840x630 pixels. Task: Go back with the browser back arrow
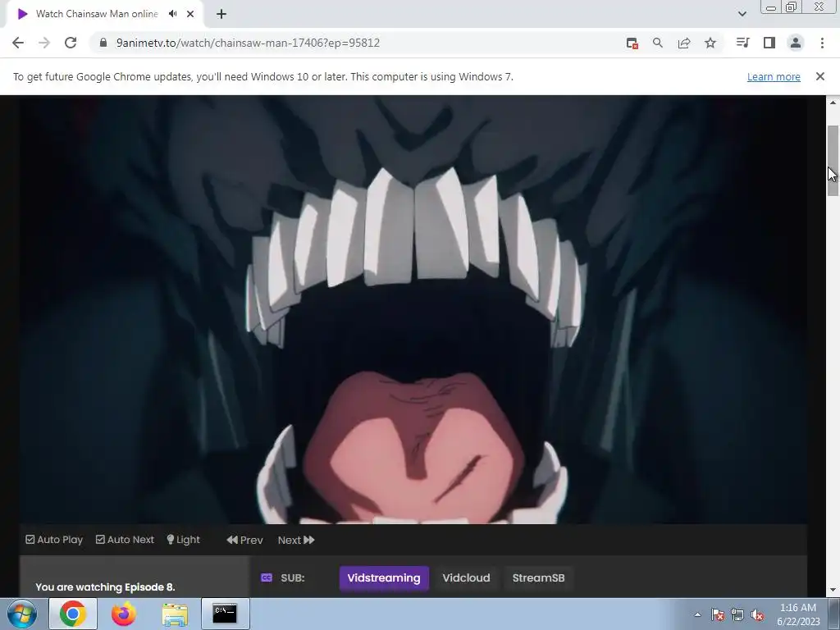pyautogui.click(x=18, y=43)
